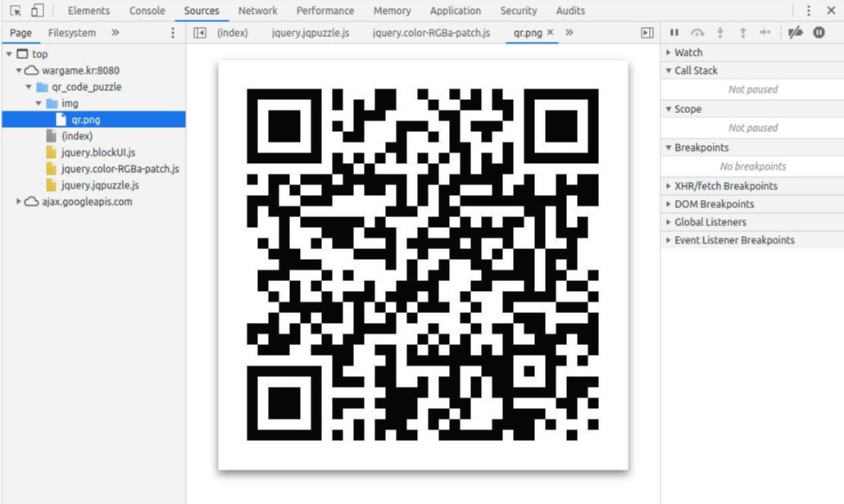Open navigator pane three-dot menu
The height and width of the screenshot is (504, 844).
coord(173,33)
